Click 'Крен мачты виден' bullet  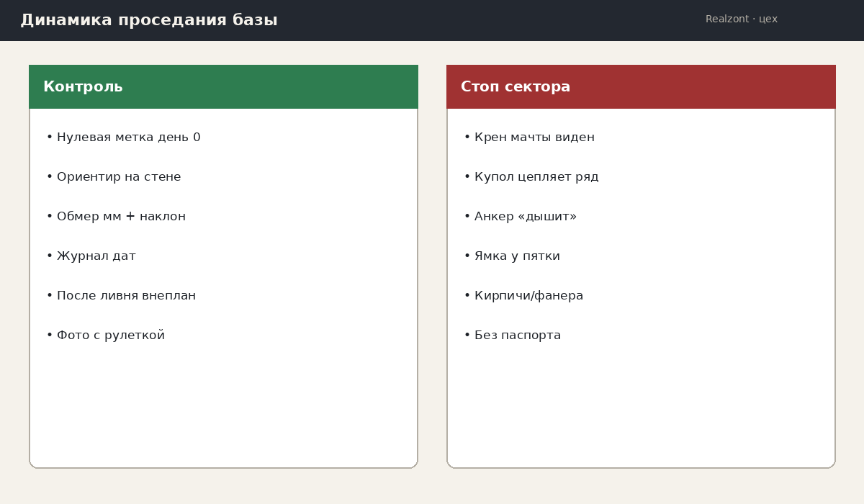tap(529, 138)
